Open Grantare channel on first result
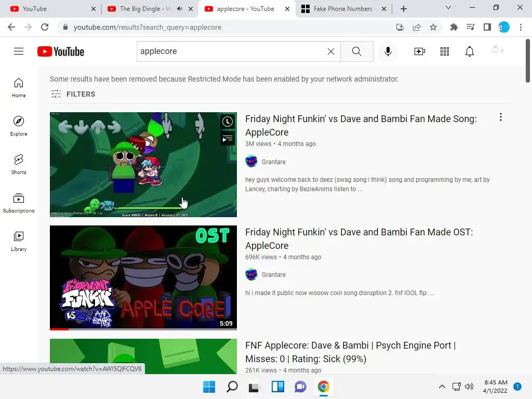The height and width of the screenshot is (399, 532). [273, 162]
